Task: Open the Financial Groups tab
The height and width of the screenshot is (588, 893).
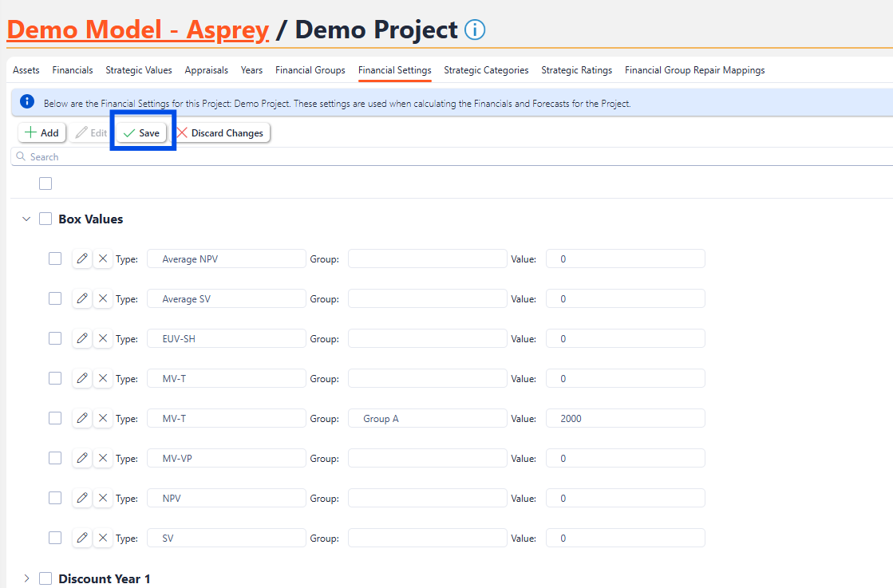Action: click(x=310, y=70)
